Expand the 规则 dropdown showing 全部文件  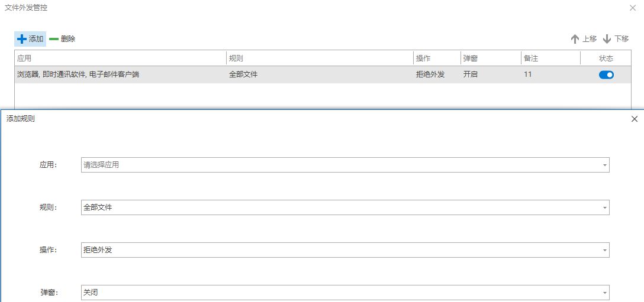point(344,207)
